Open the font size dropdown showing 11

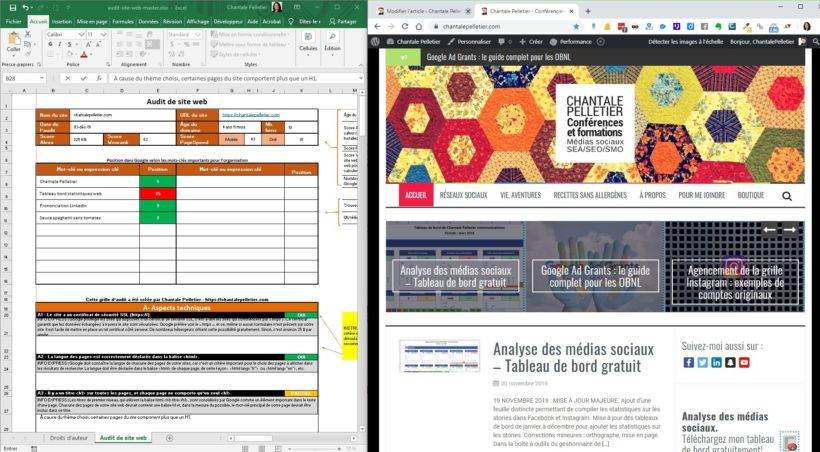click(104, 35)
